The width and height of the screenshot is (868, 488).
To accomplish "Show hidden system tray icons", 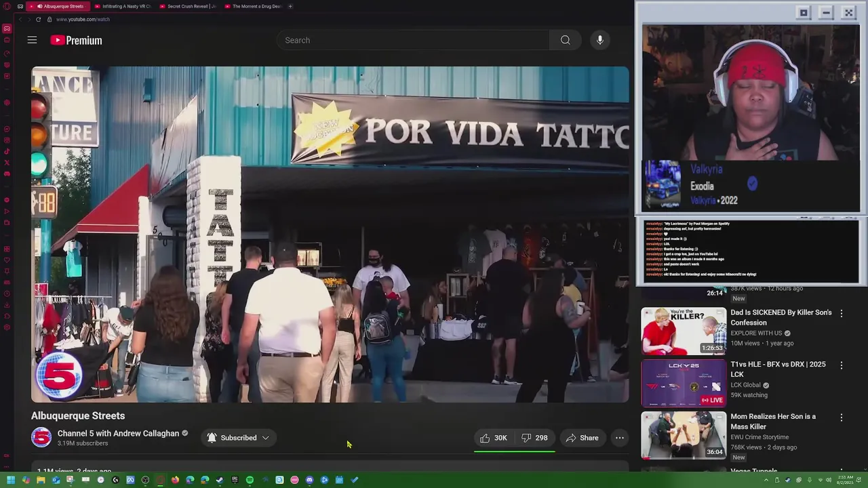I will (x=766, y=480).
